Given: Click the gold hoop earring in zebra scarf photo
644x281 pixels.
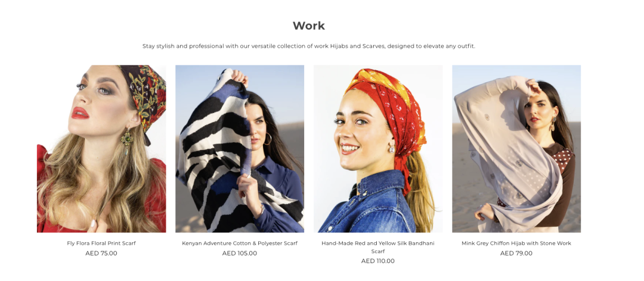Looking at the screenshot, I should pos(268,139).
